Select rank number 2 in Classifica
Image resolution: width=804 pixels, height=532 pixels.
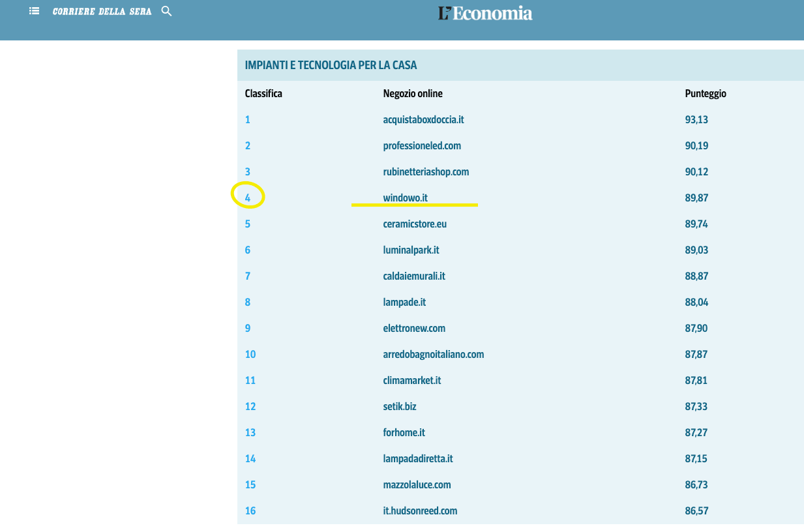coord(248,145)
